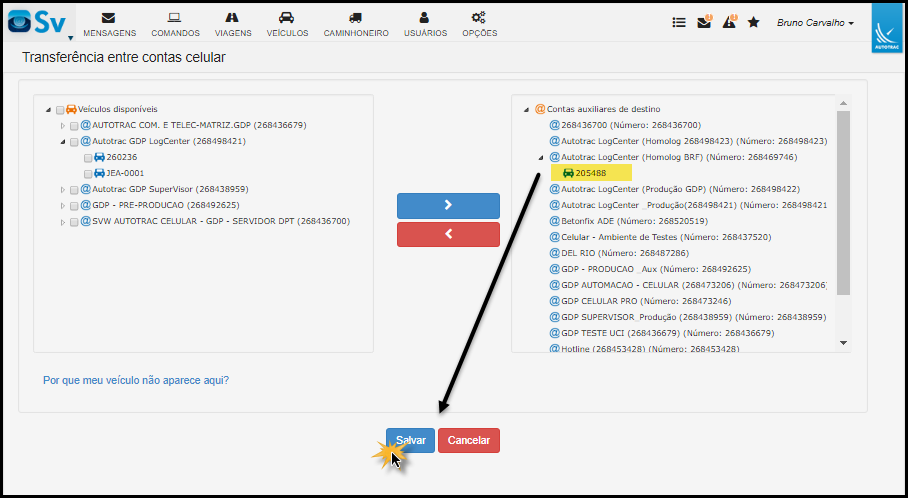The height and width of the screenshot is (498, 908).
Task: Click the car icon of vehicle JEA-0001
Action: click(100, 173)
